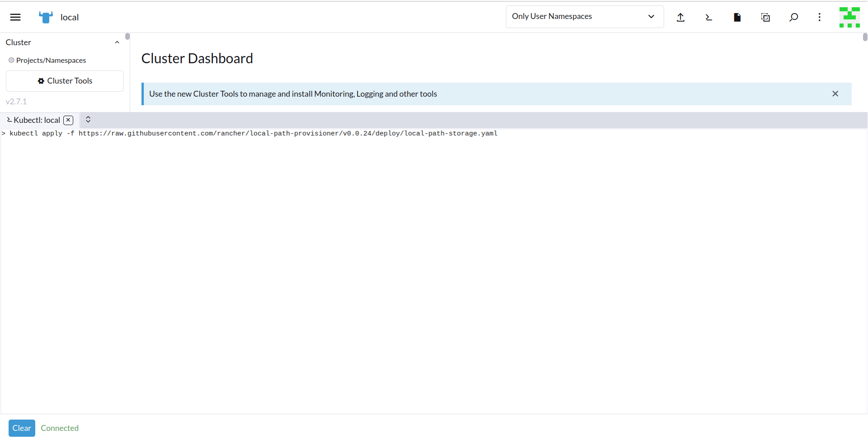Open the slide-in menu with hamburger icon
The height and width of the screenshot is (439, 868).
pos(15,17)
